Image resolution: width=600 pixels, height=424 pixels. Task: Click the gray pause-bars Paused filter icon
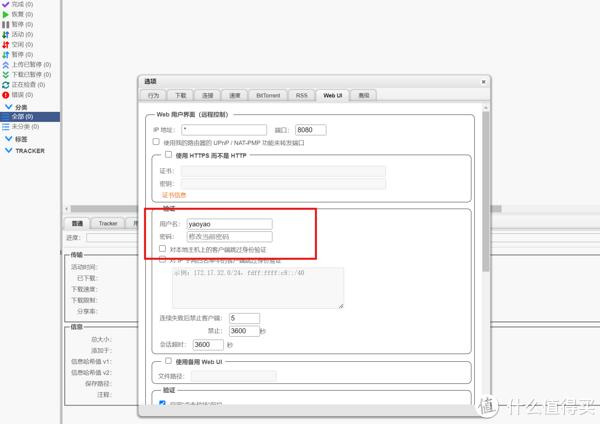(5, 24)
